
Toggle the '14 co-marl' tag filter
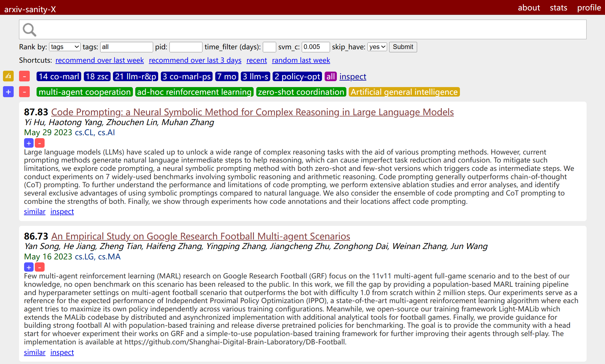tap(59, 76)
